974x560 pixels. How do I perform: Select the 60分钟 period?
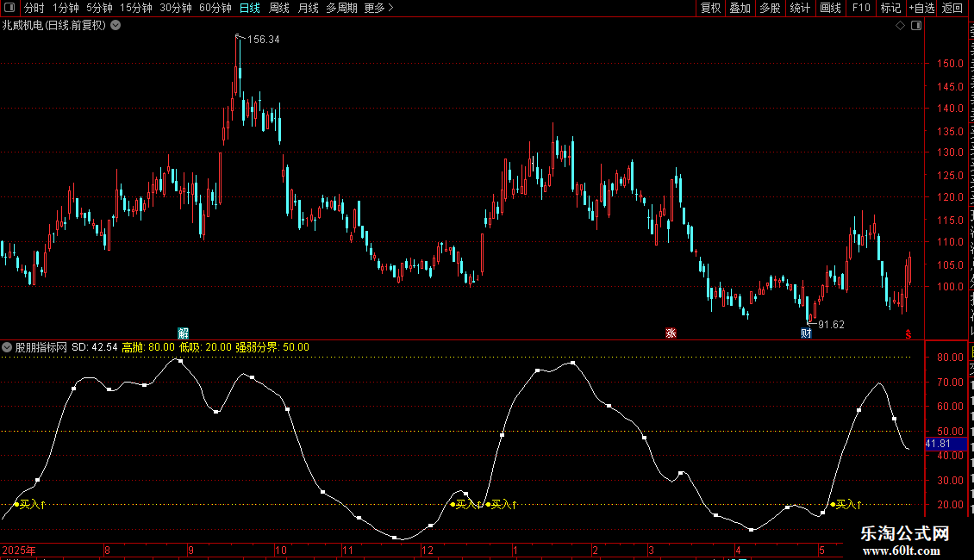pyautogui.click(x=215, y=8)
